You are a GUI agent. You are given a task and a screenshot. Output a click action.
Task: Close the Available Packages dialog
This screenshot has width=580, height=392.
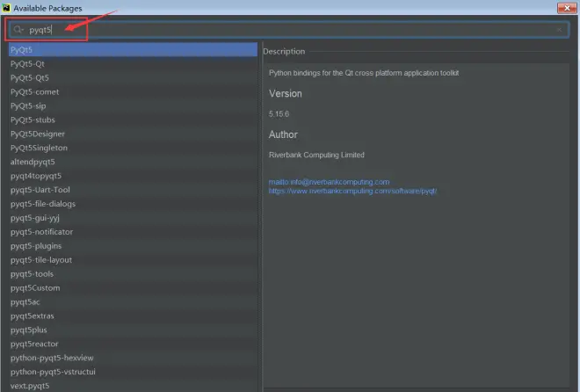pos(567,8)
